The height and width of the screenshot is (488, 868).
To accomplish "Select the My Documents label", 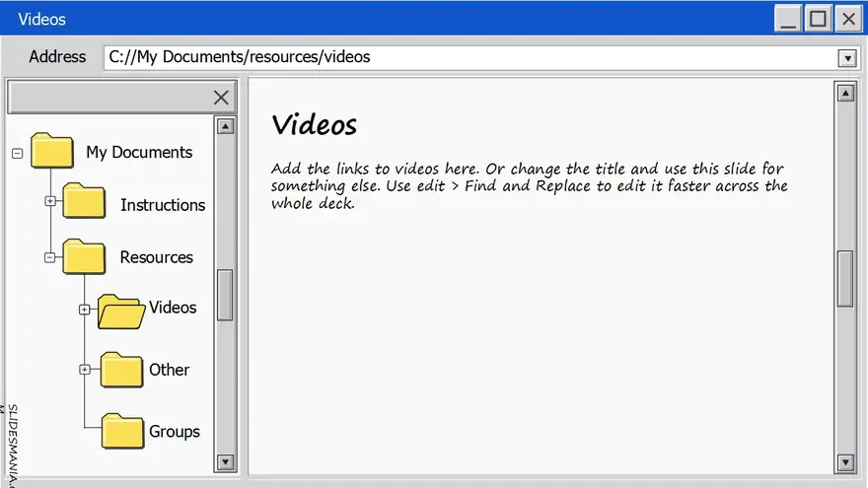I will [139, 152].
